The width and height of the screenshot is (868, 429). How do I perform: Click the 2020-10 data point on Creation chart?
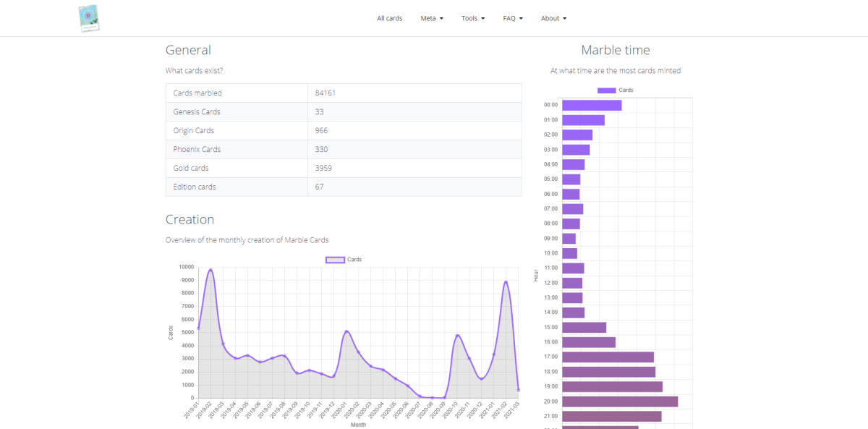pyautogui.click(x=457, y=336)
